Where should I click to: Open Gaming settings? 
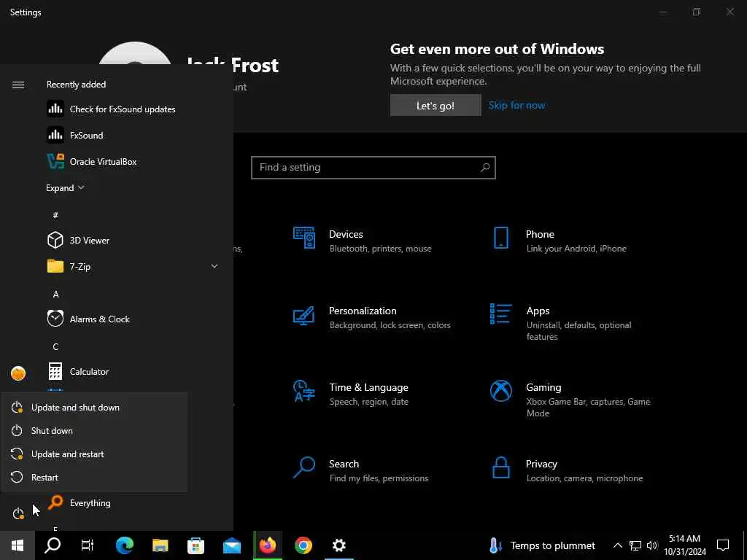click(570, 400)
